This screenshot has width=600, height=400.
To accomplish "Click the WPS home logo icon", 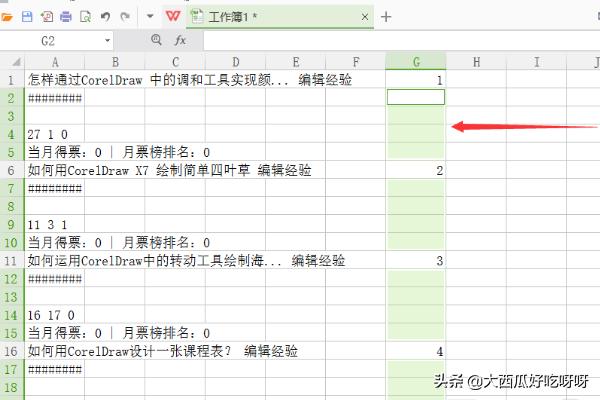I will click(173, 17).
